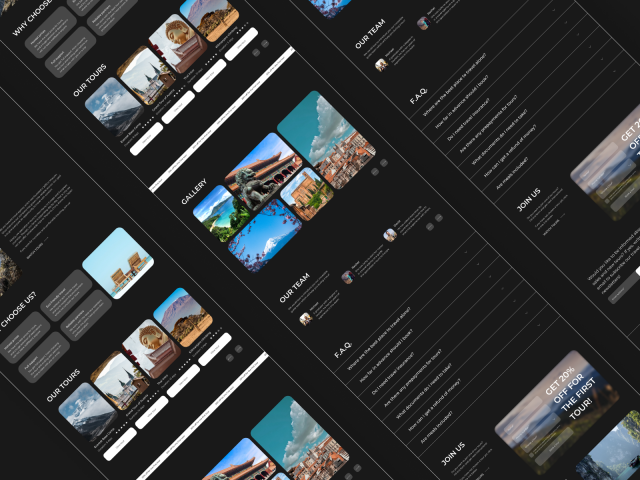Click the next arrow in the center Our Team section
Viewport: 640px width, 480px height.
pos(438,218)
